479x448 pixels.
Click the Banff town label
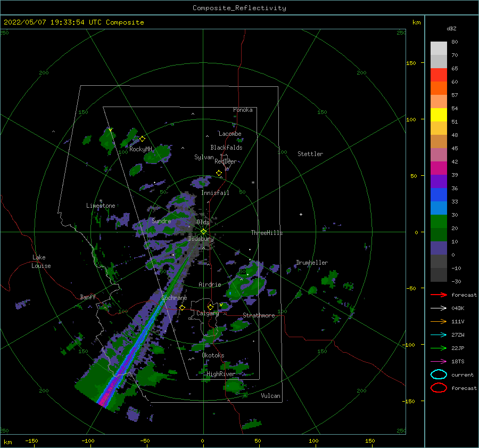[x=88, y=297]
